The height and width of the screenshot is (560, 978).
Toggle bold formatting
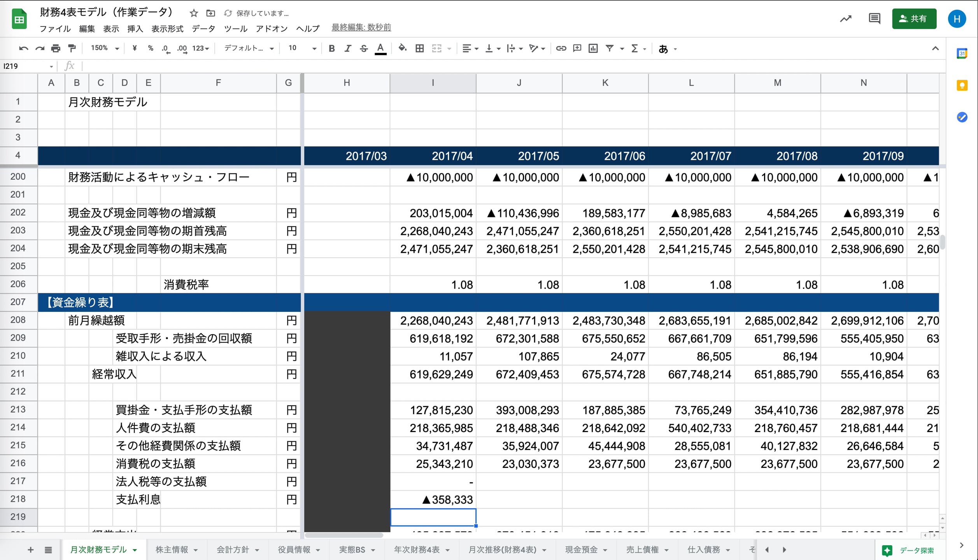coord(331,48)
